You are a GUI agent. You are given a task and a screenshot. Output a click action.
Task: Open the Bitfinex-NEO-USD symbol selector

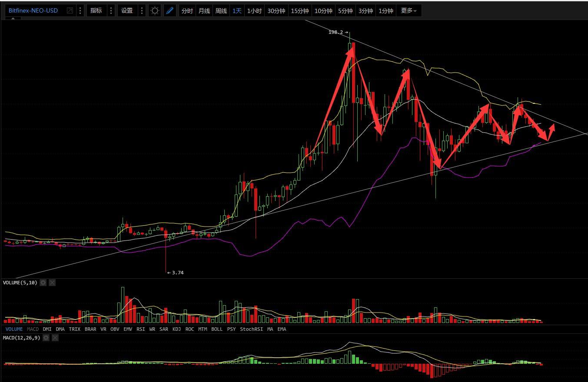click(33, 10)
